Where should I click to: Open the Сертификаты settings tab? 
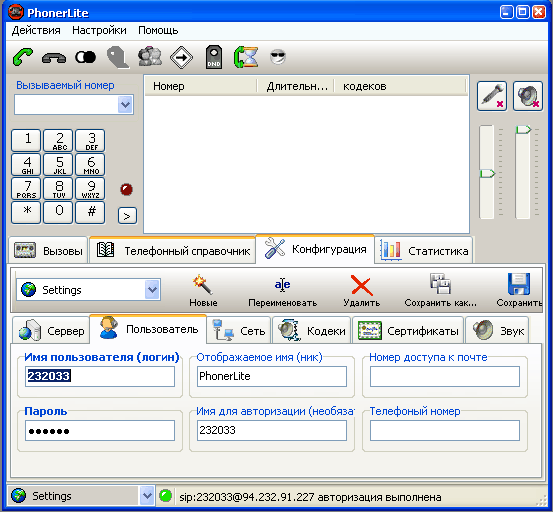click(408, 331)
